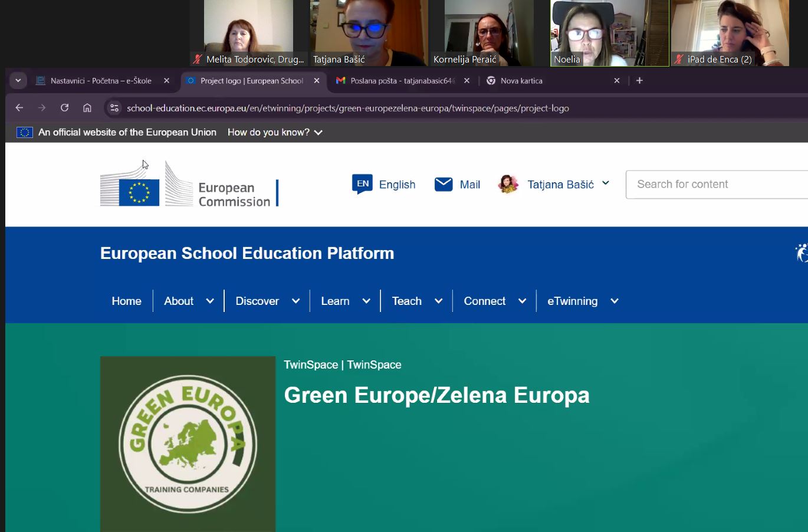Viewport: 808px width, 532px height.
Task: Open the tab search chevron button
Action: click(18, 81)
